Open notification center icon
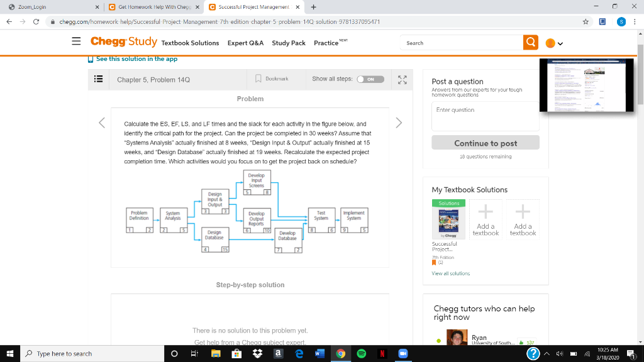Image resolution: width=644 pixels, height=362 pixels. 631,354
